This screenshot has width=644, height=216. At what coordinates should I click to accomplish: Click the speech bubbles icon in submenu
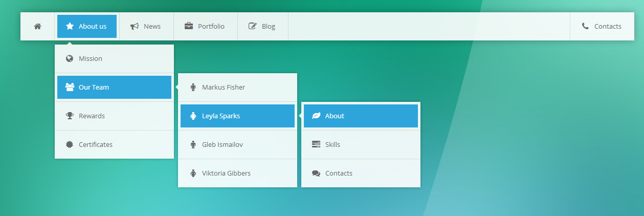click(x=316, y=173)
